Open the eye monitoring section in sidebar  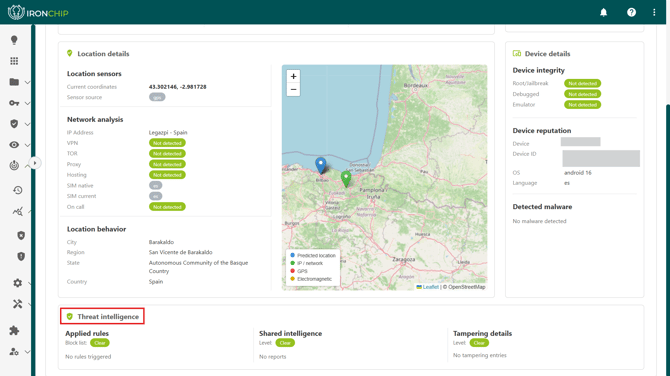click(14, 145)
